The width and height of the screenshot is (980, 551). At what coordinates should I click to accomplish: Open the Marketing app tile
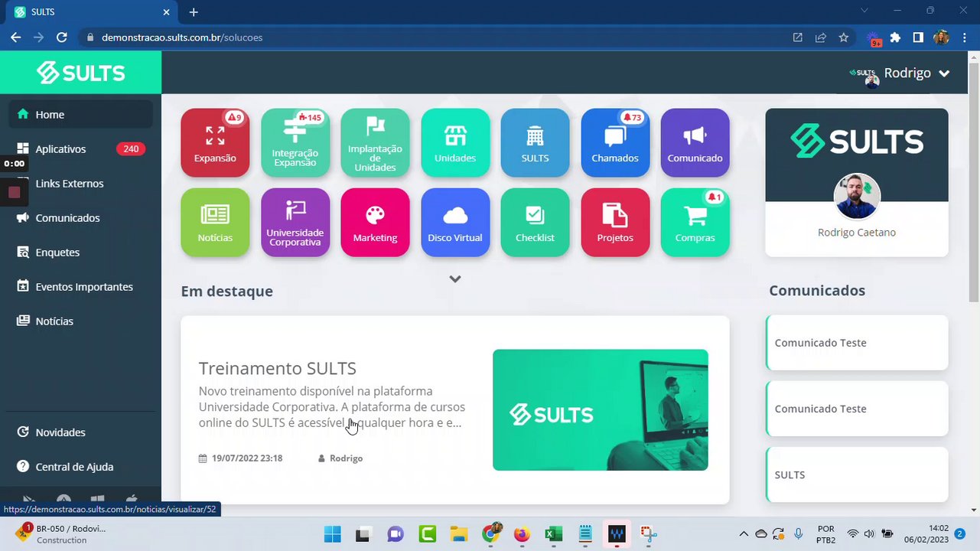click(375, 222)
